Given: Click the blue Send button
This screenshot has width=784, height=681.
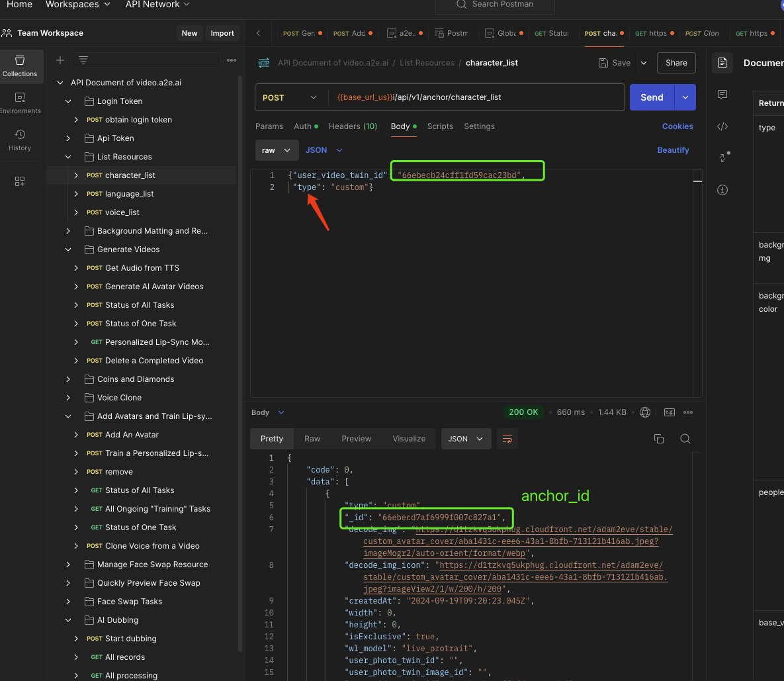Looking at the screenshot, I should click(x=651, y=97).
